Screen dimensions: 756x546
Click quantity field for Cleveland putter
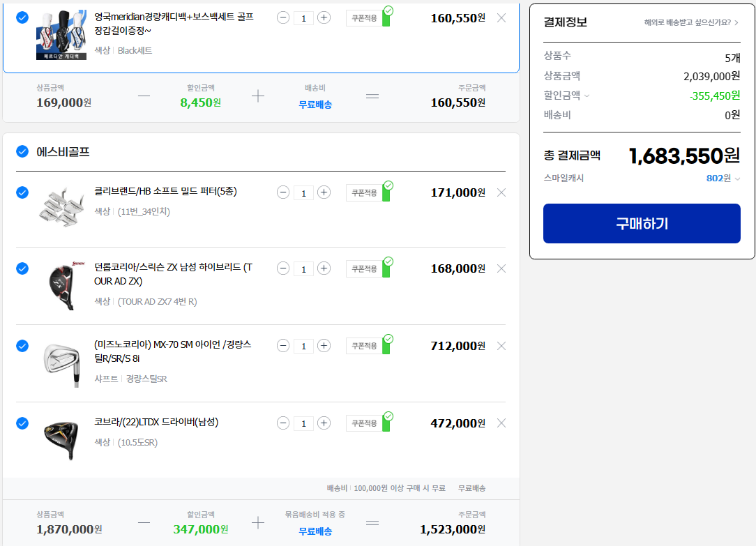click(x=303, y=193)
